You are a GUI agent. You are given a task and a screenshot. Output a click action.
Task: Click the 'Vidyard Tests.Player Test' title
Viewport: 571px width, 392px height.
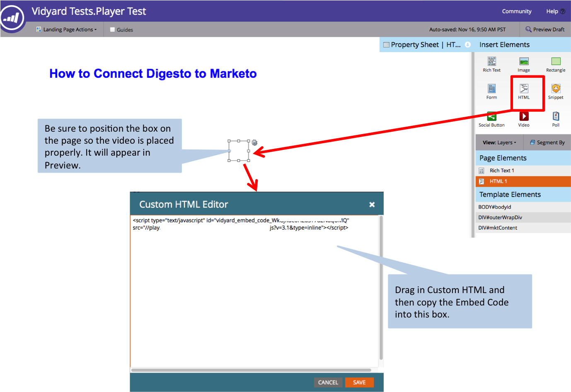[89, 11]
